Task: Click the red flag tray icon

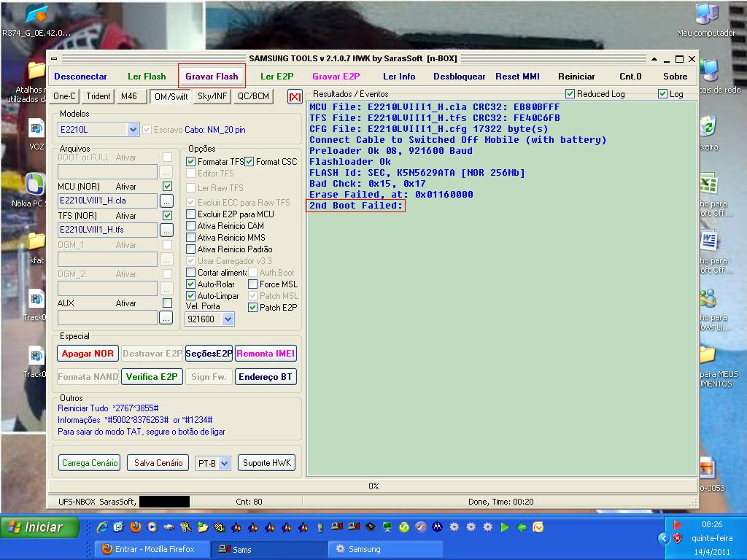Action: point(677,524)
